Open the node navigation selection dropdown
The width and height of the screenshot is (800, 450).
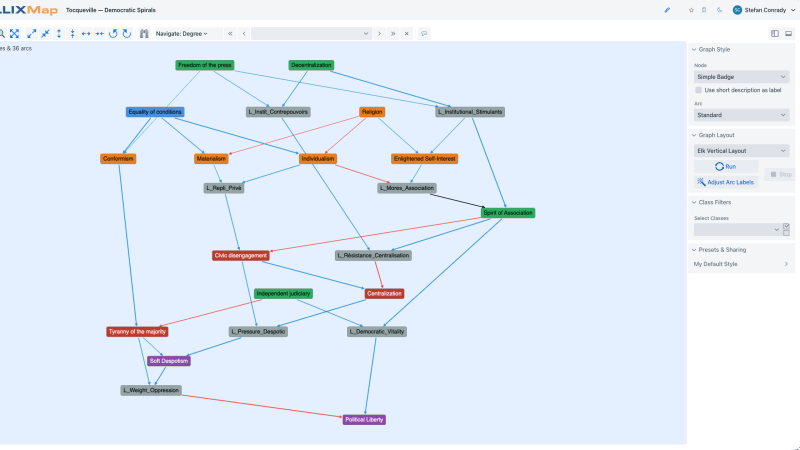point(311,34)
